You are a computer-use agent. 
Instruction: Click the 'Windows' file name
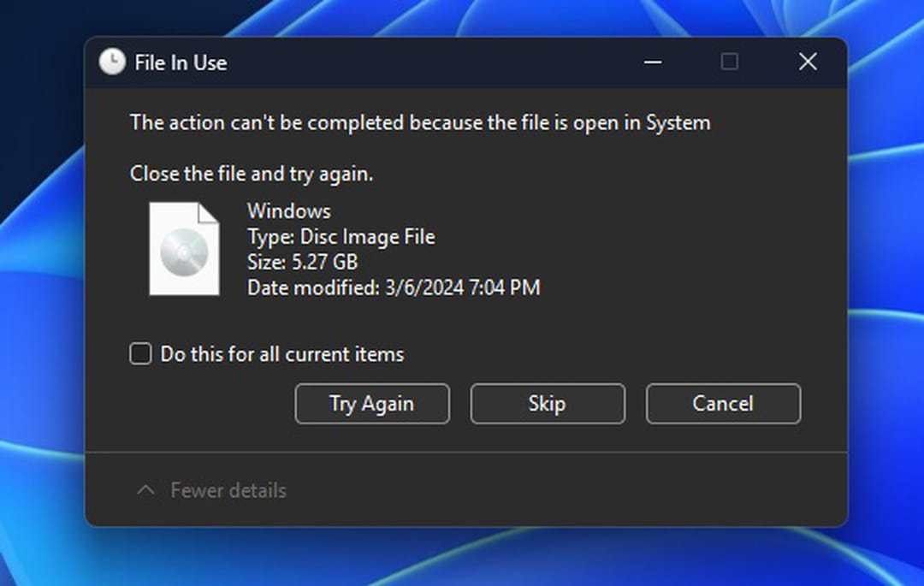tap(289, 210)
